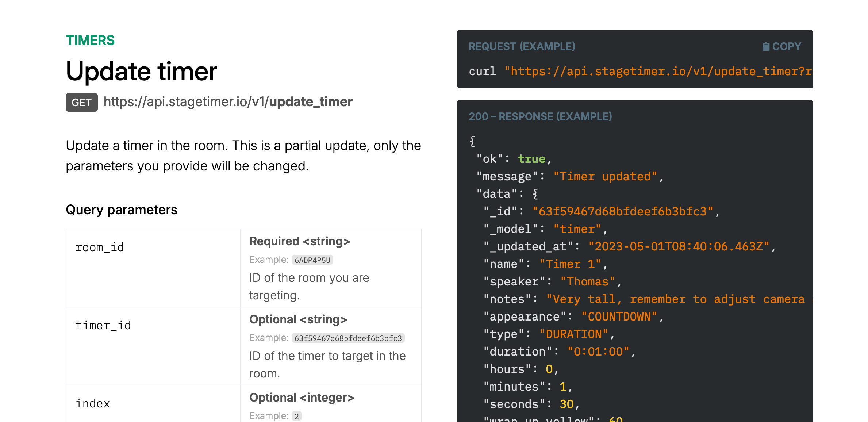Click the Update timer page heading

pyautogui.click(x=141, y=72)
